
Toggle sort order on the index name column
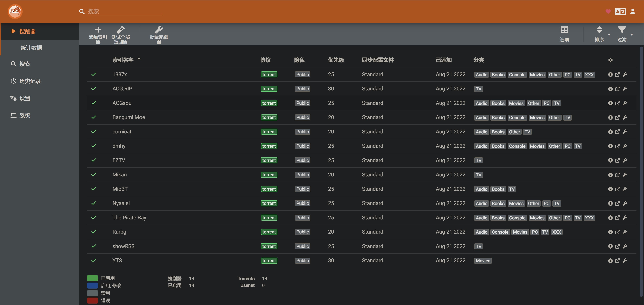tap(123, 60)
